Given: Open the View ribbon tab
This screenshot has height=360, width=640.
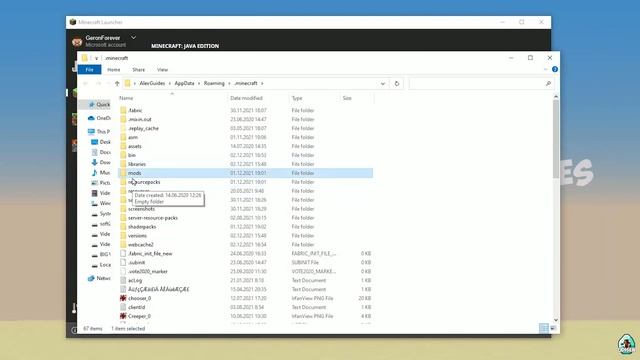Looking at the screenshot, I should [x=162, y=70].
